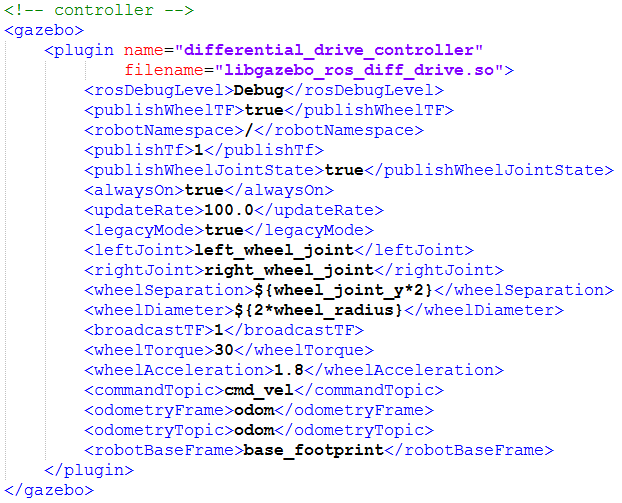This screenshot has width=622, height=503.
Task: Click the libgazebo_ros_diff_drive.so filename value
Action: (360, 70)
